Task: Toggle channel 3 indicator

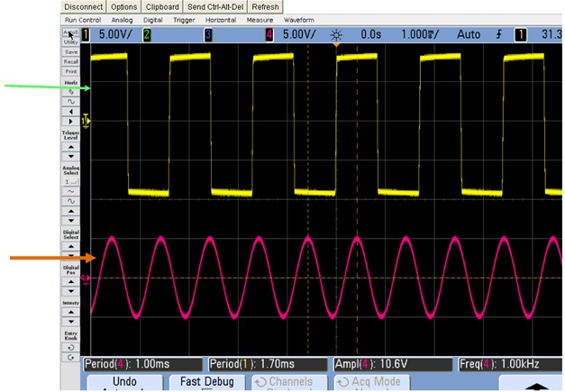Action: [207, 34]
